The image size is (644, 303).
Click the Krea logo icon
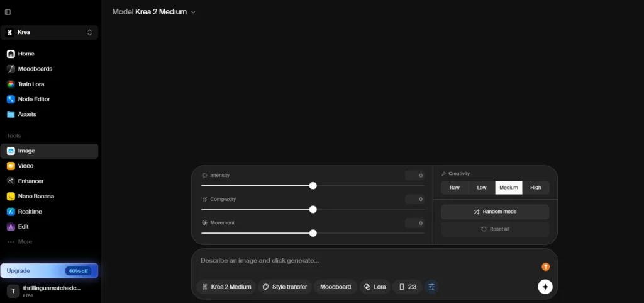point(10,33)
